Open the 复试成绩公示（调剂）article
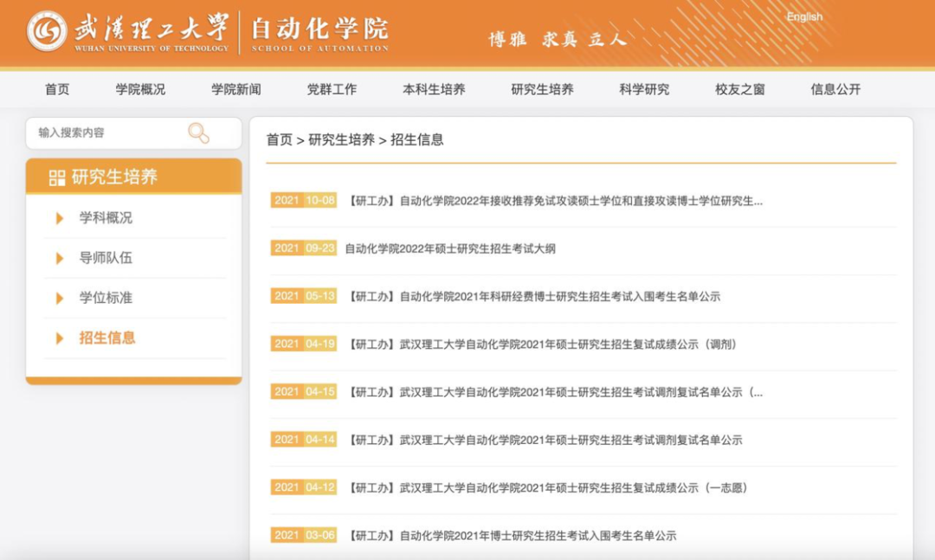Image resolution: width=935 pixels, height=560 pixels. click(x=543, y=344)
